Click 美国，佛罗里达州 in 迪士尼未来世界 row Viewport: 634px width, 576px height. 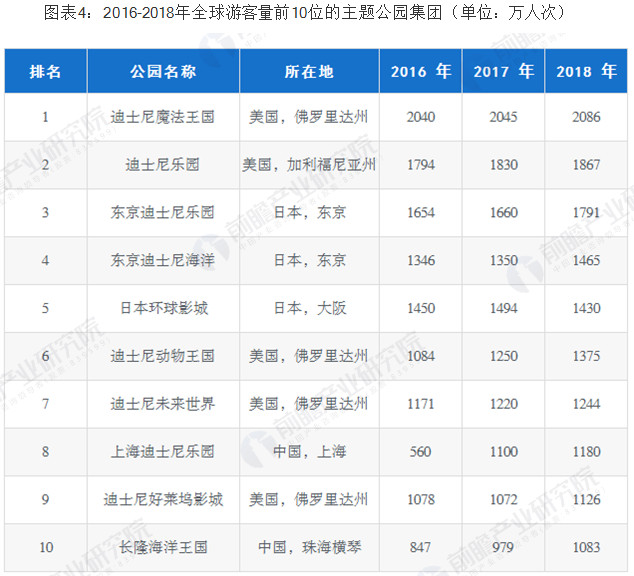(309, 404)
